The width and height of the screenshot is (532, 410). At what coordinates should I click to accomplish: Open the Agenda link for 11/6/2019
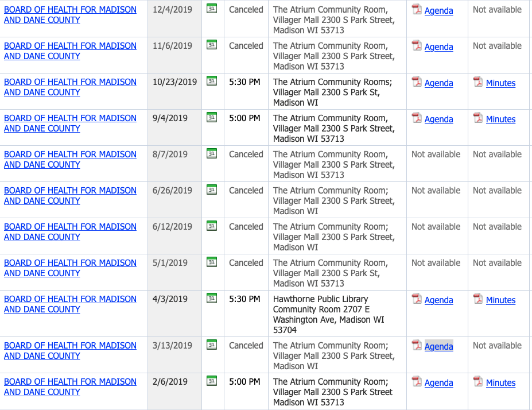point(438,47)
